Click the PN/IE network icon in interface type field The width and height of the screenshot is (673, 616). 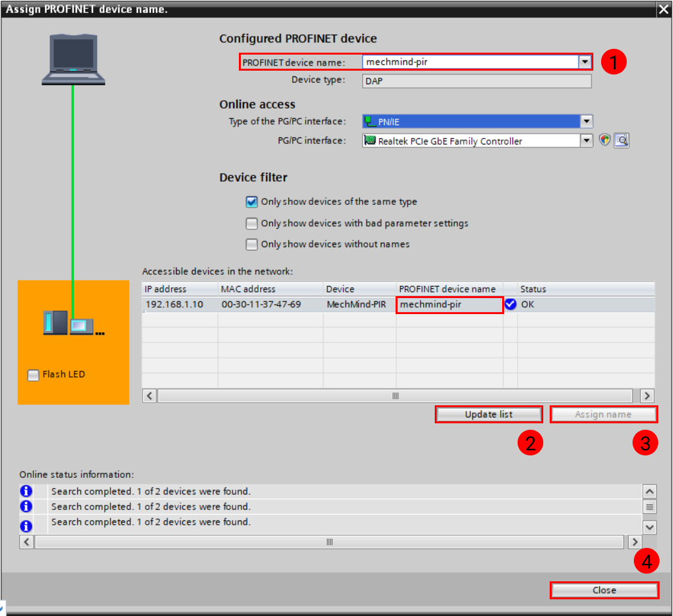pos(369,121)
